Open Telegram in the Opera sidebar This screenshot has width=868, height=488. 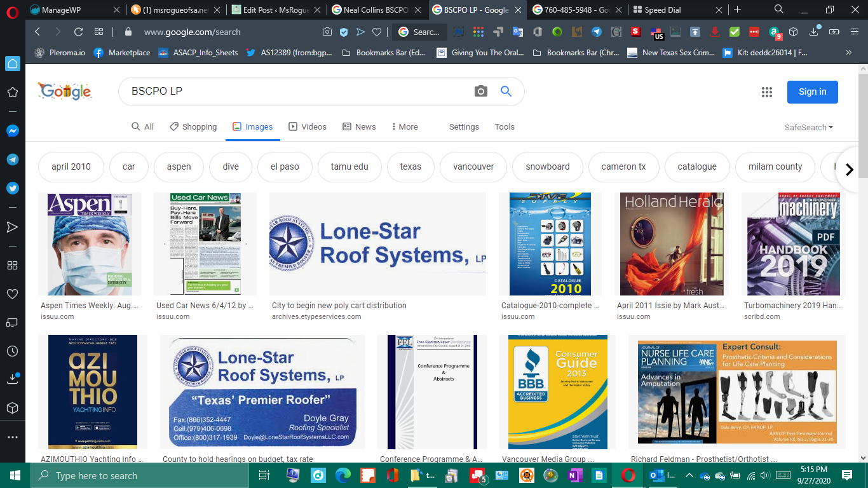(x=12, y=159)
